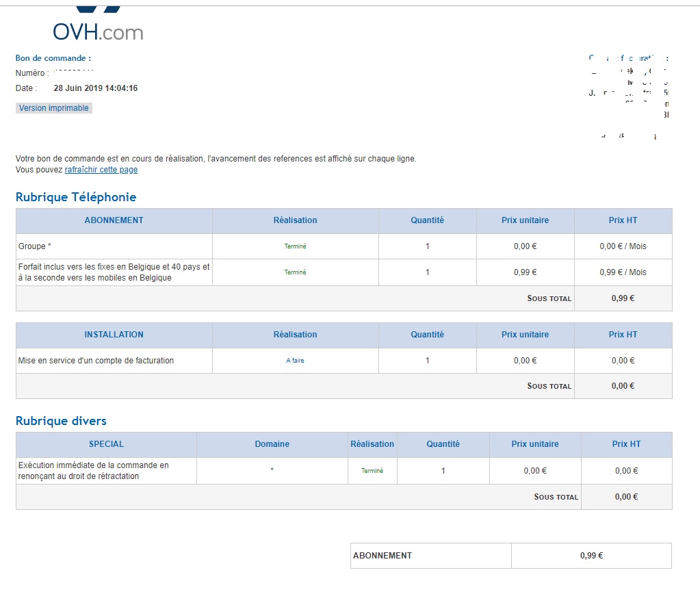Select the ABONNEMENT column header in Téléphonie table

(x=114, y=220)
